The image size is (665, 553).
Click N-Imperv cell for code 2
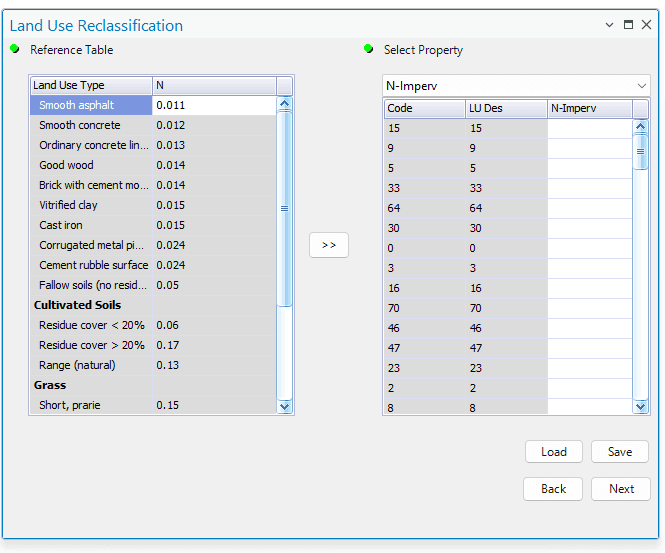(590, 388)
